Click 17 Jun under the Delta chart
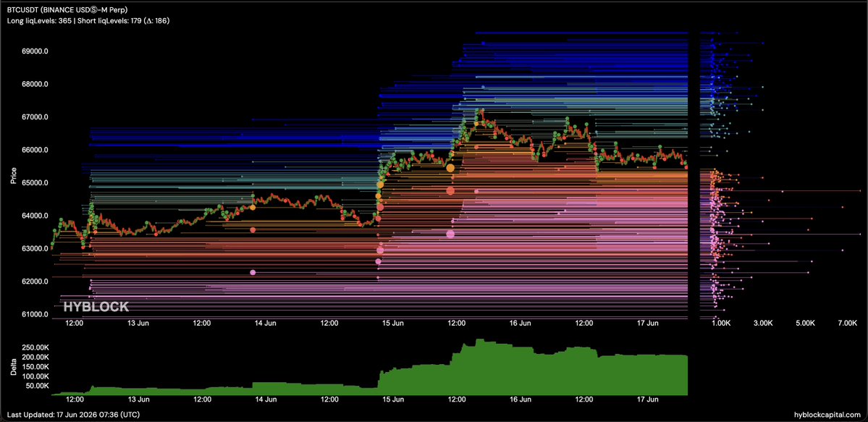Image resolution: width=868 pixels, height=422 pixels. pyautogui.click(x=648, y=400)
